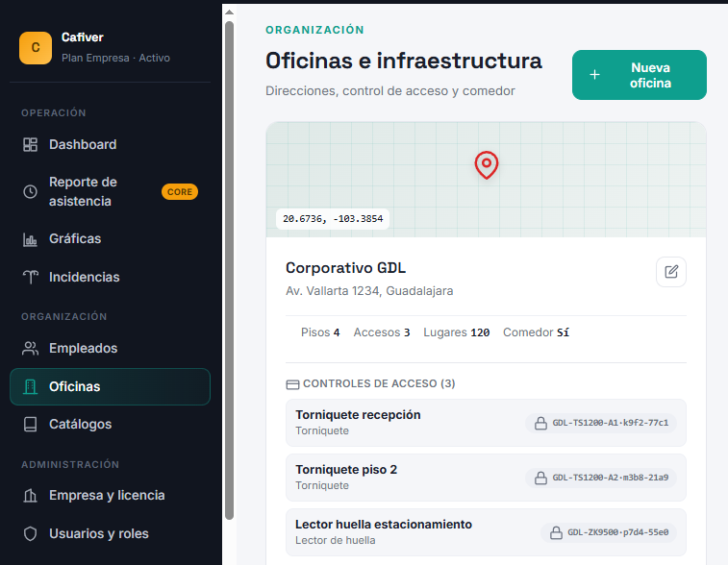This screenshot has width=728, height=565.
Task: Select Torniquete piso 2 access control card
Action: pyautogui.click(x=486, y=478)
